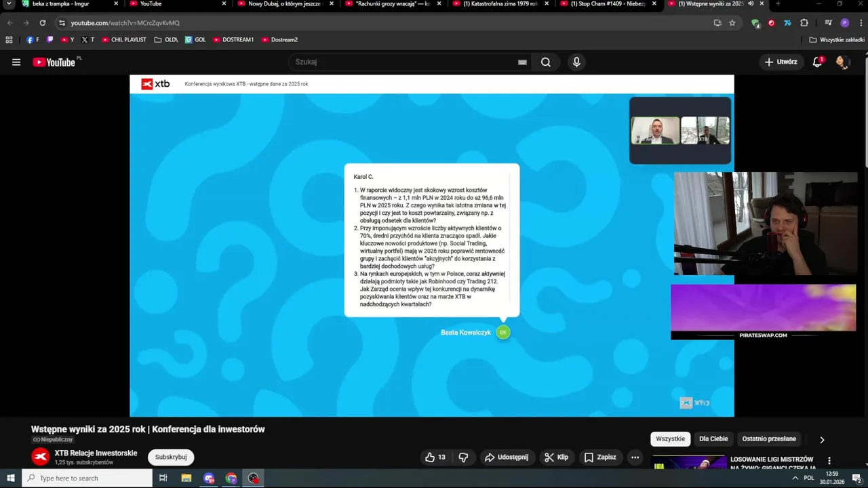Open the DOSTREAM1 bookmark
868x488 pixels.
click(x=233, y=40)
